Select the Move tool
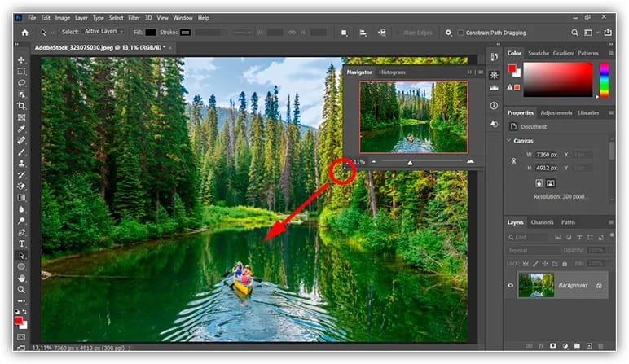 pyautogui.click(x=22, y=60)
